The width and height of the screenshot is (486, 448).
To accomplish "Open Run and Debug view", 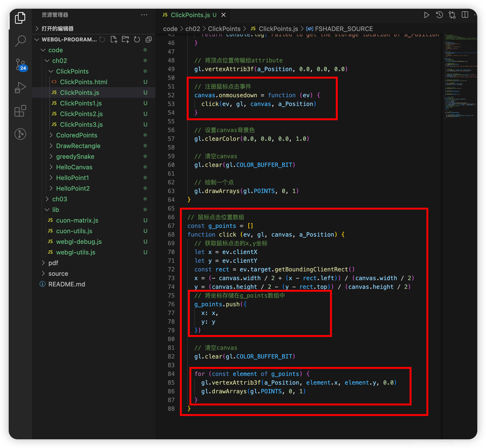I will 20,88.
